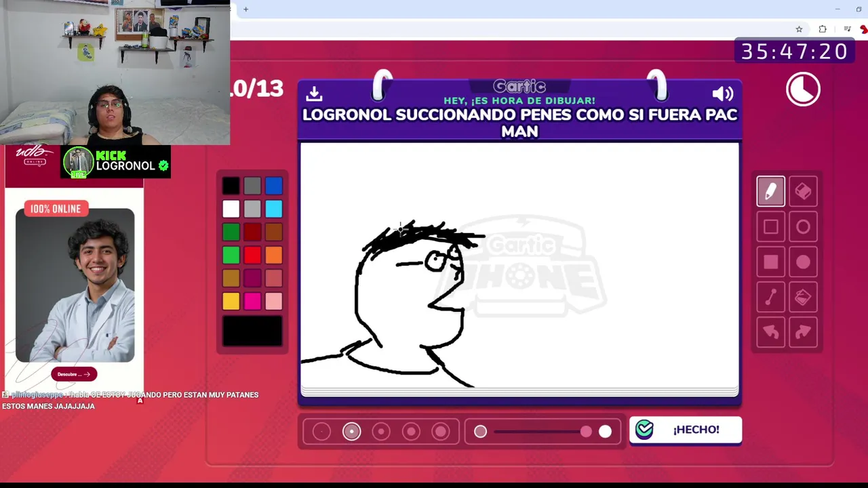The height and width of the screenshot is (488, 868).
Task: Pick the straight line tool
Action: click(x=770, y=298)
